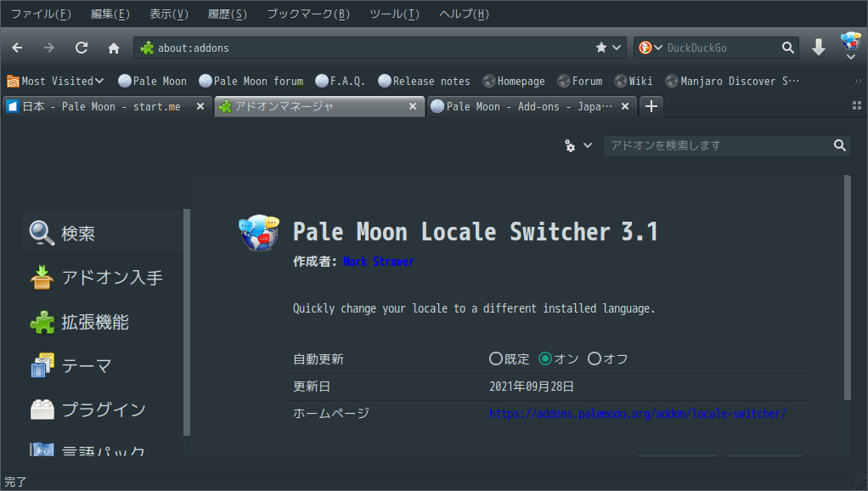Click the Locale Switcher toolbar icon
The image size is (868, 491).
tap(850, 41)
